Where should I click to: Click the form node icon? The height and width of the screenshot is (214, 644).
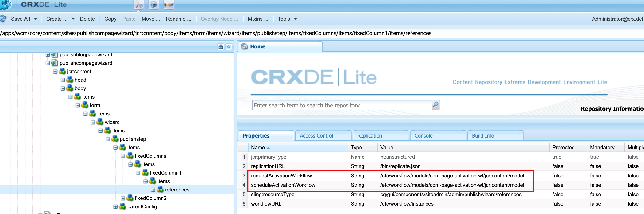click(x=85, y=105)
